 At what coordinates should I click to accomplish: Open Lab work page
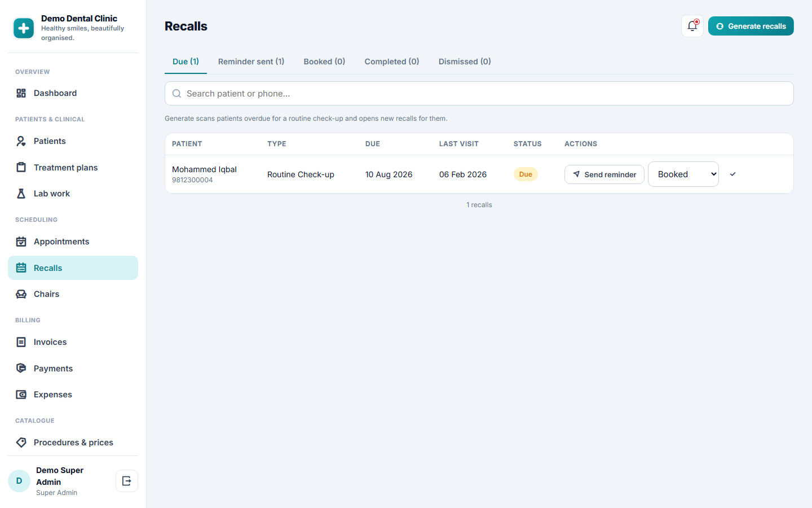point(73,194)
